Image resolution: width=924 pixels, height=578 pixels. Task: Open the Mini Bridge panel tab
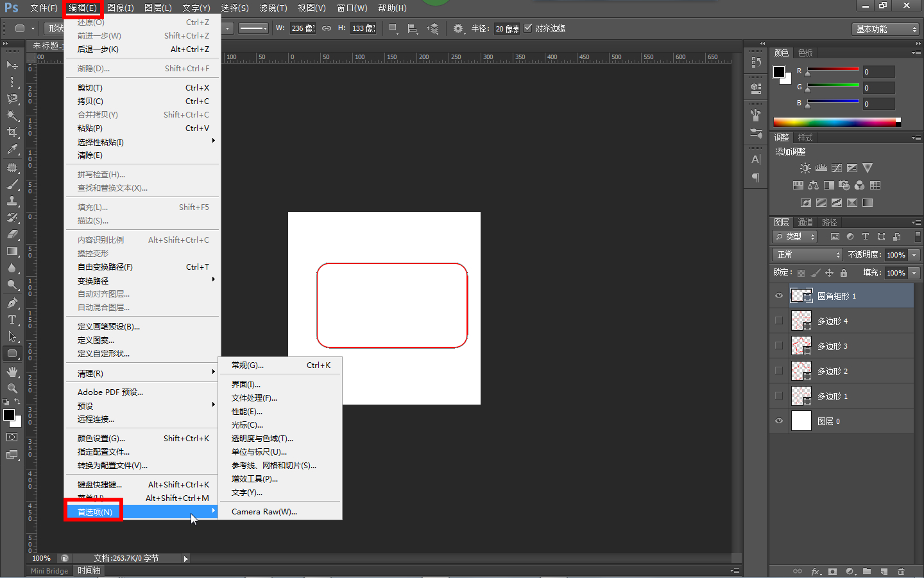point(49,570)
